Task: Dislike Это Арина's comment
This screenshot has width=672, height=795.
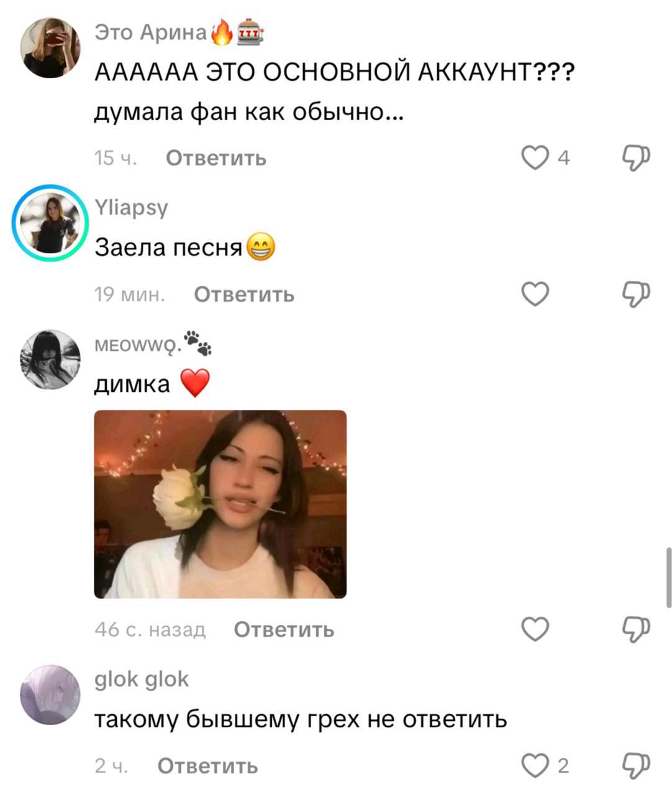Action: [636, 158]
